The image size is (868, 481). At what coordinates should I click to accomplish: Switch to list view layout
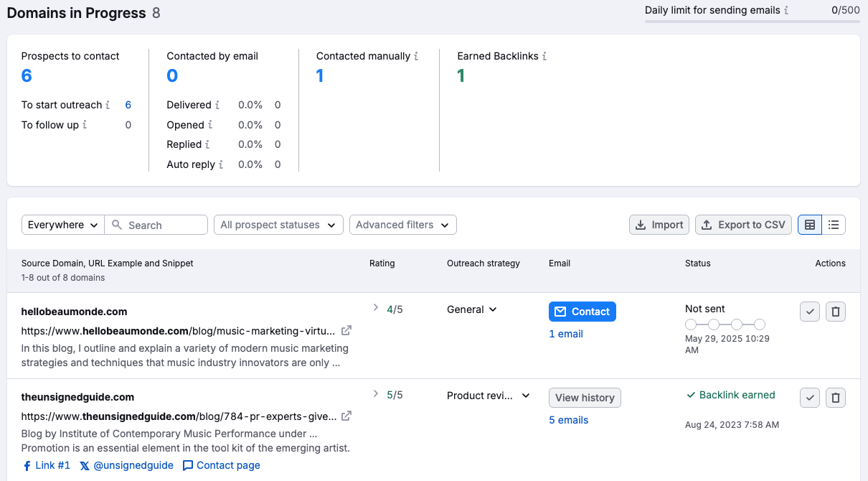(x=834, y=224)
